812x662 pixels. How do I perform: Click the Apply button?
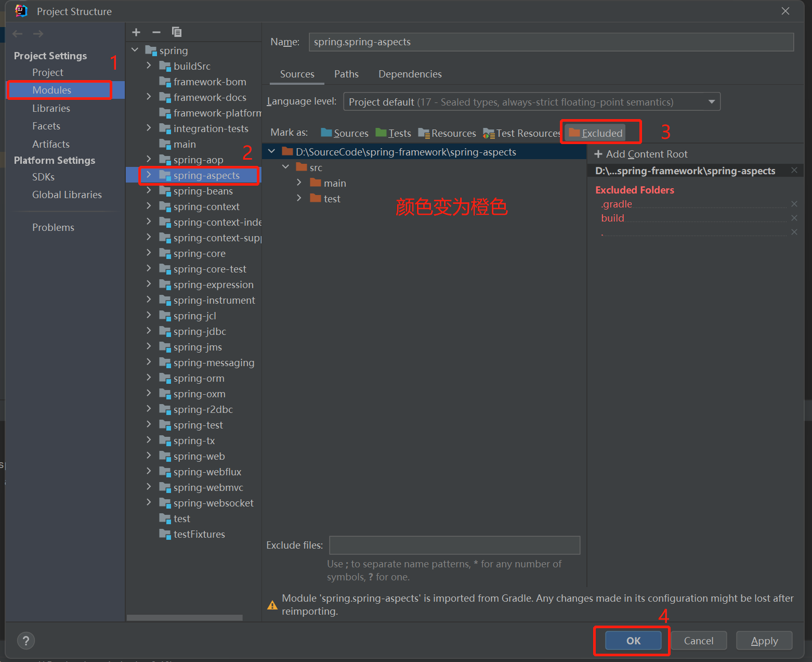pyautogui.click(x=764, y=641)
